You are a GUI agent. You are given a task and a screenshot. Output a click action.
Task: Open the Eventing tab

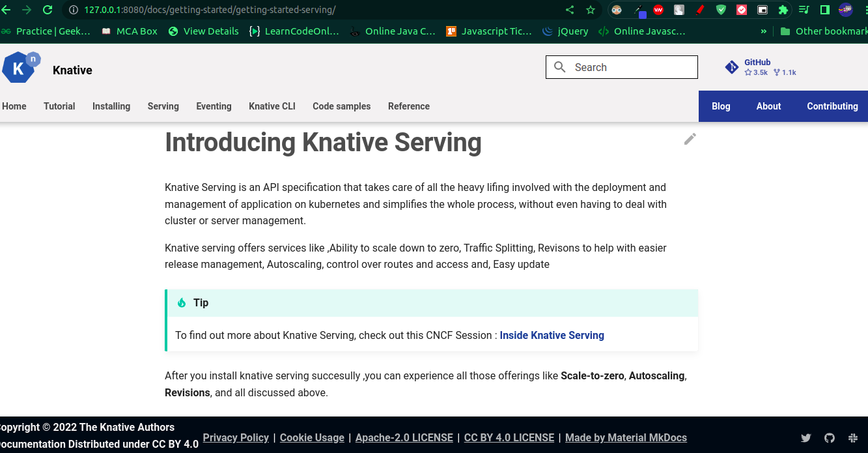coord(214,106)
